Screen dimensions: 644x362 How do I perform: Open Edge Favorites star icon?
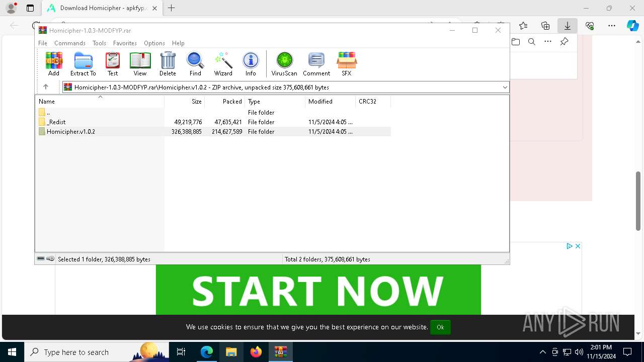(523, 26)
